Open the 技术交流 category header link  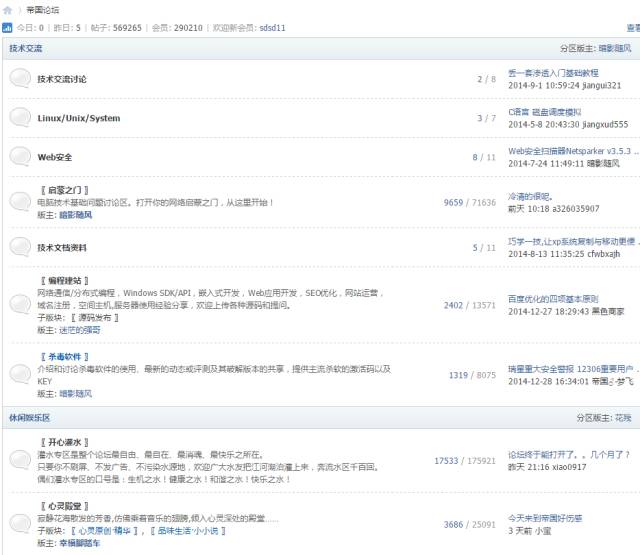coord(26,48)
